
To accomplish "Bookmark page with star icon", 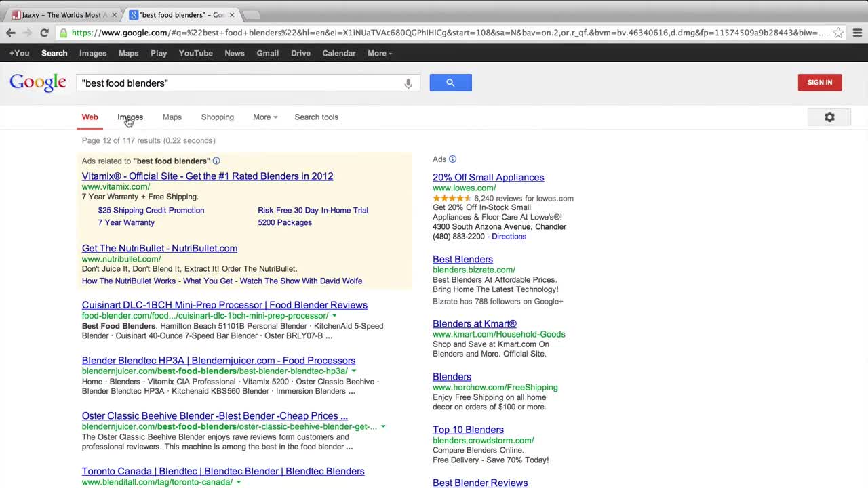I will tap(838, 33).
